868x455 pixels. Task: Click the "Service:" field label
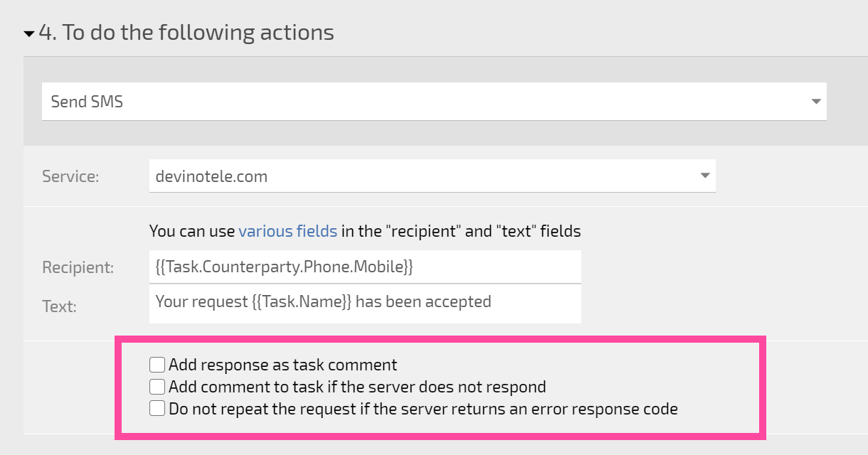70,176
